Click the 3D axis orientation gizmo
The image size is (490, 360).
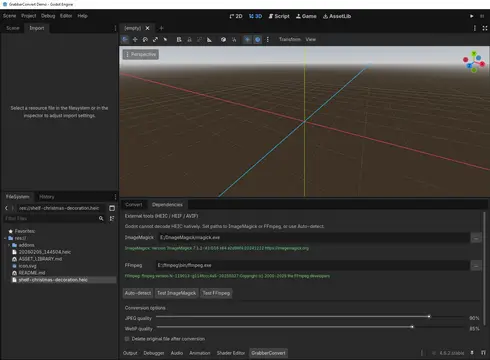pyautogui.click(x=474, y=62)
